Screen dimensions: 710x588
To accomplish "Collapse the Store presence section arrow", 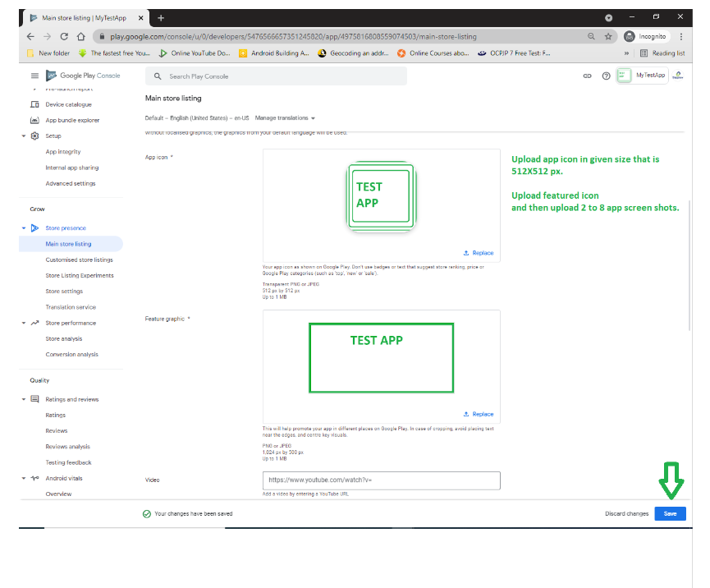I will coord(24,227).
